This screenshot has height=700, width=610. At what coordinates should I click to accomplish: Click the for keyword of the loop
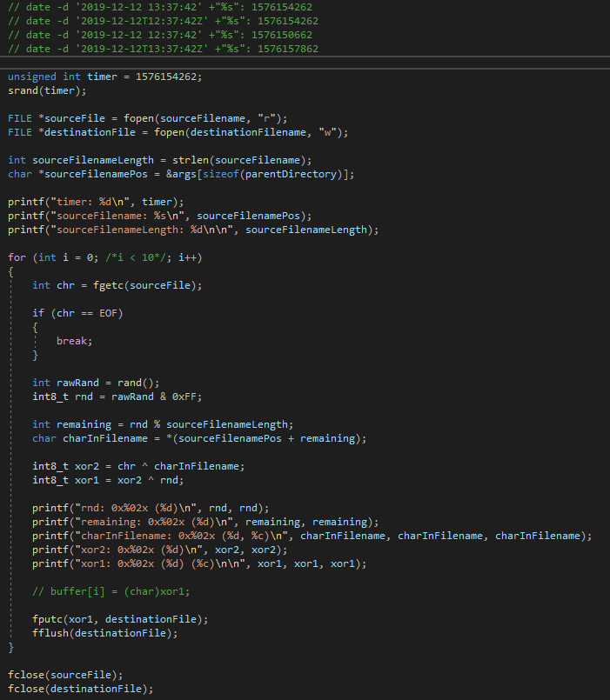pos(17,257)
